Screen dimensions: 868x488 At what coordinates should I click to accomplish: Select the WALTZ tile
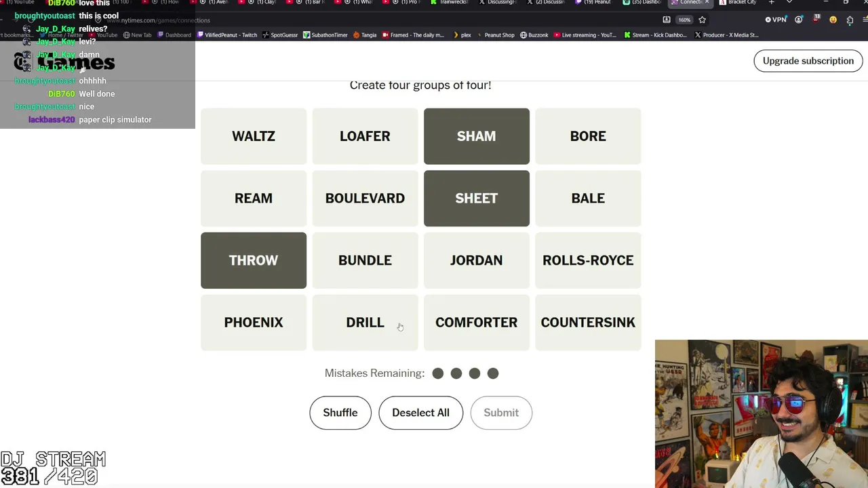click(x=254, y=136)
